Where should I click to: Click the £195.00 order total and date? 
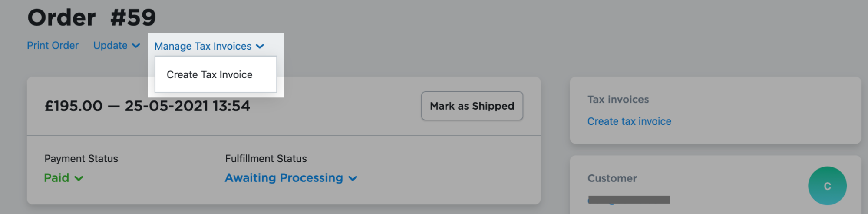148,106
